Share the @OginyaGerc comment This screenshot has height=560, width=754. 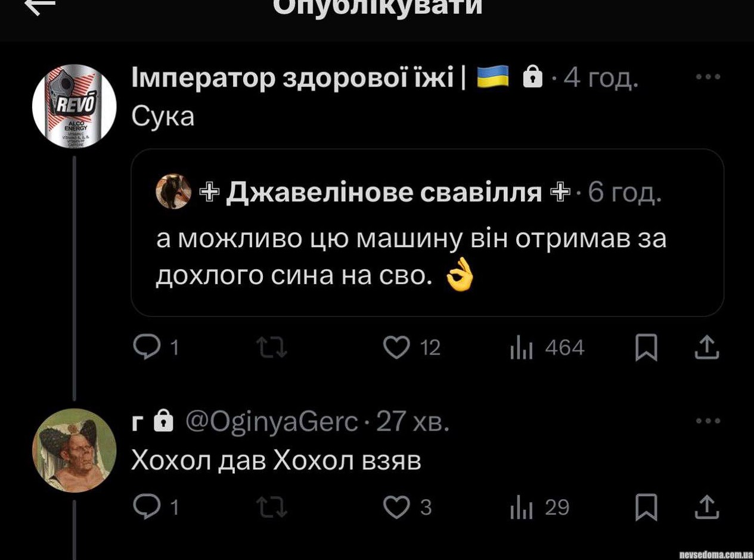click(x=708, y=507)
